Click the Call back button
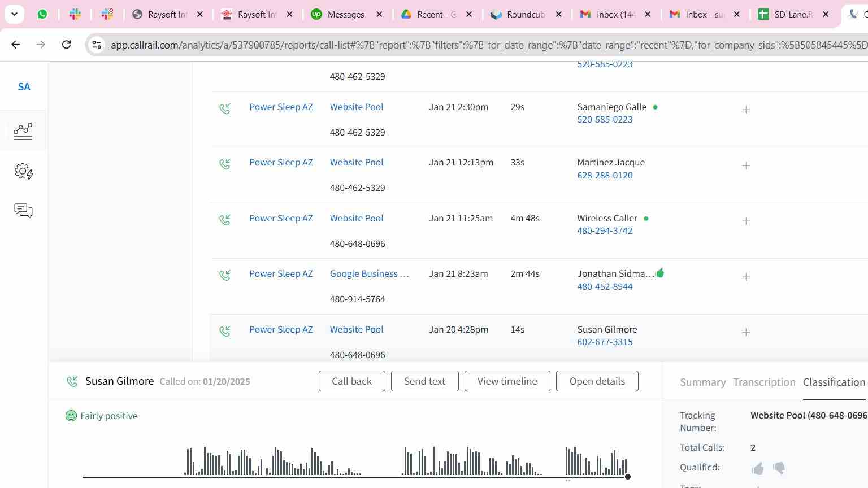 [351, 381]
